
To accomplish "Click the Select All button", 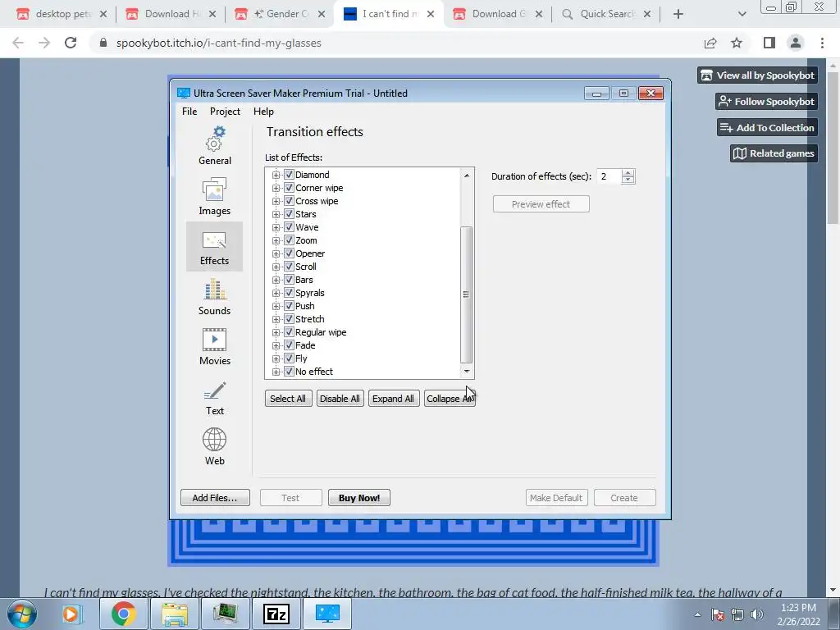I will (x=288, y=399).
